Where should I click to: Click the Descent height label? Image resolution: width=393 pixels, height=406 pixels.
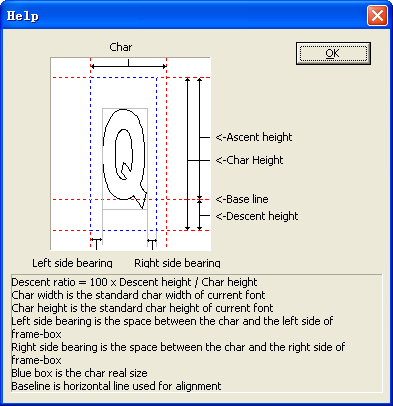257,216
